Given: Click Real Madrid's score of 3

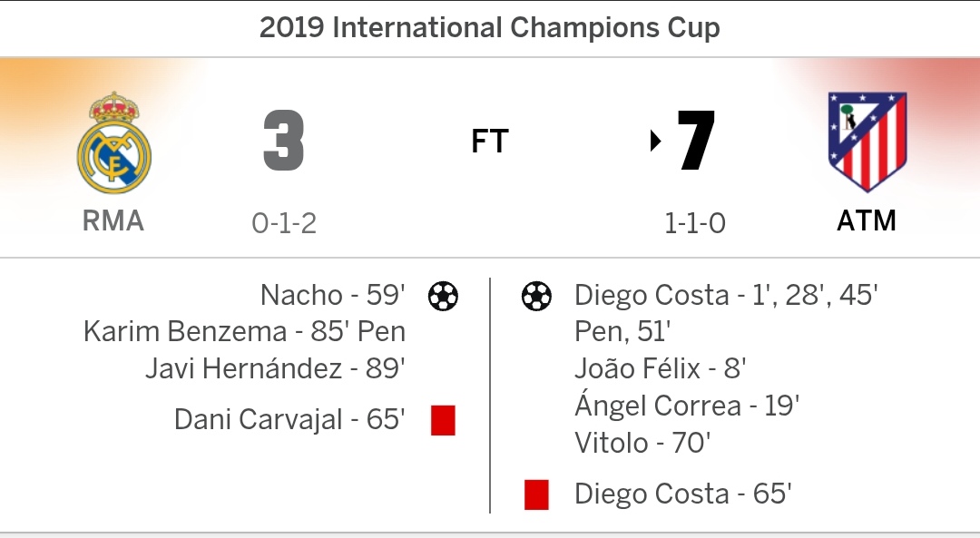Looking at the screenshot, I should 284,142.
